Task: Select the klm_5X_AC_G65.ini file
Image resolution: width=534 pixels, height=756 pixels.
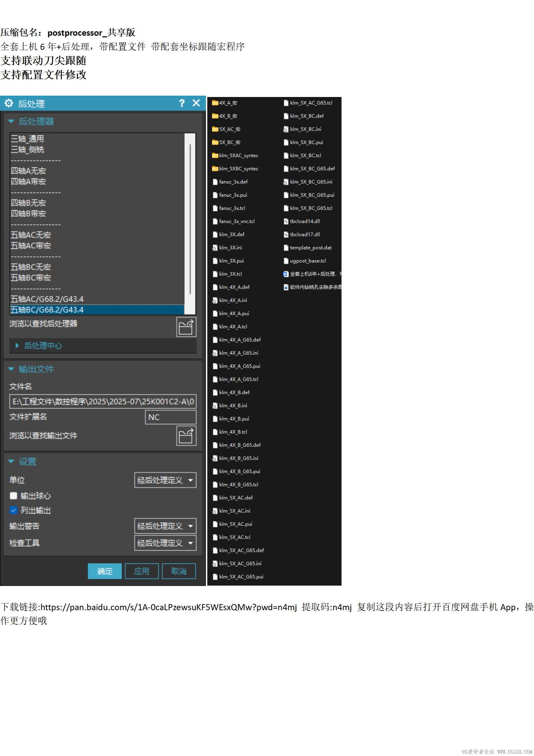Action: click(237, 564)
